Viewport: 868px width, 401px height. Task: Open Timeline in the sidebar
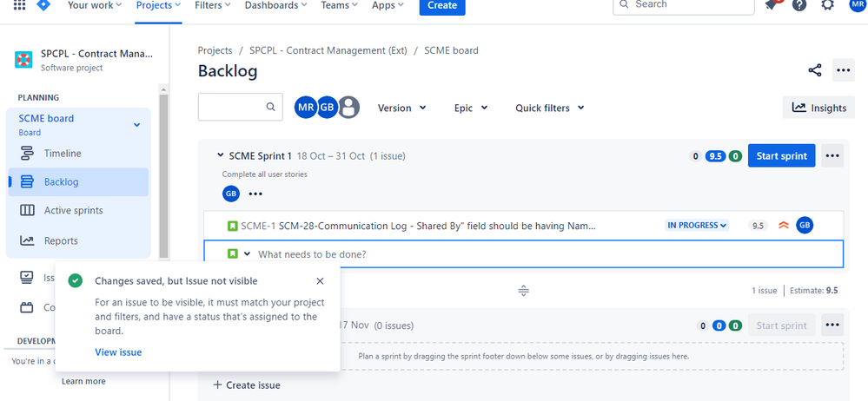(x=78, y=154)
